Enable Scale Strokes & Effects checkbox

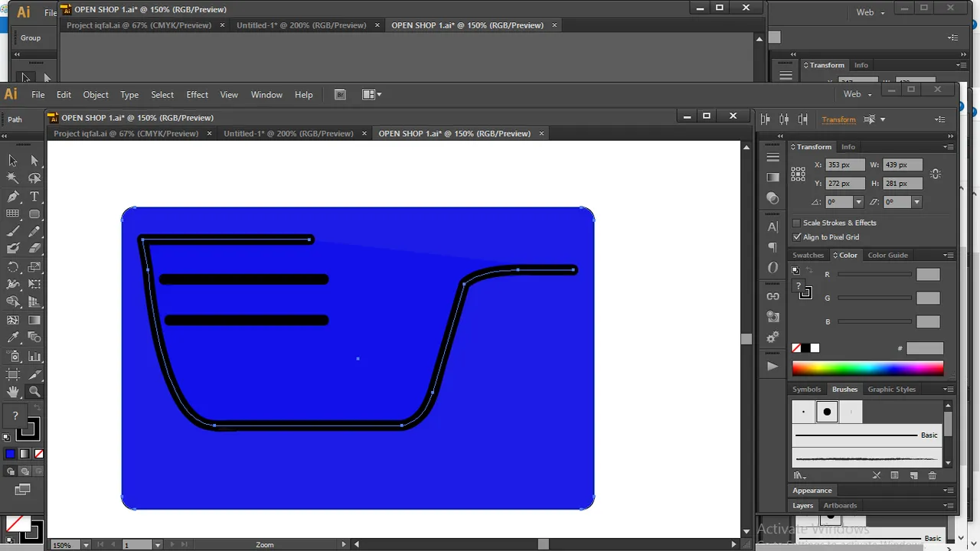click(x=797, y=223)
